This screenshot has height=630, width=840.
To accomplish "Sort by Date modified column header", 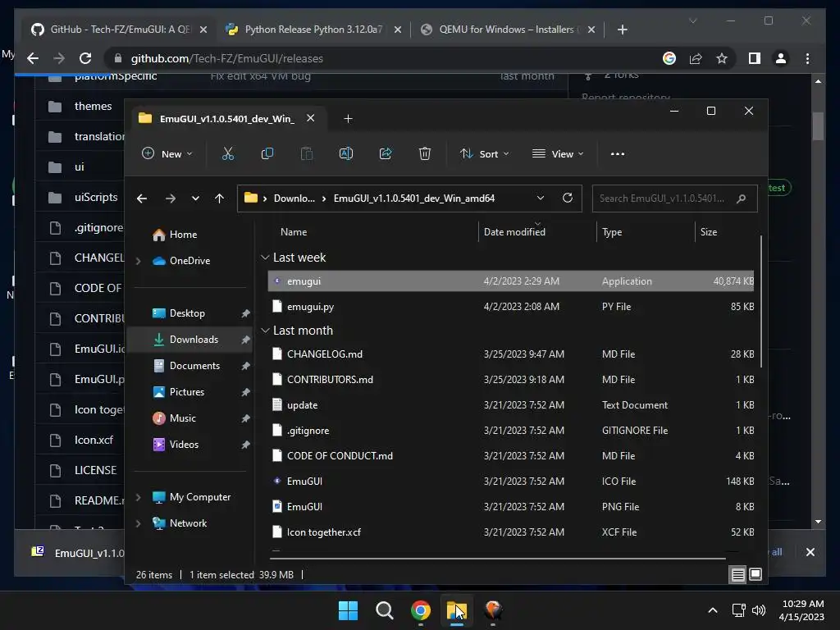I will 514,232.
